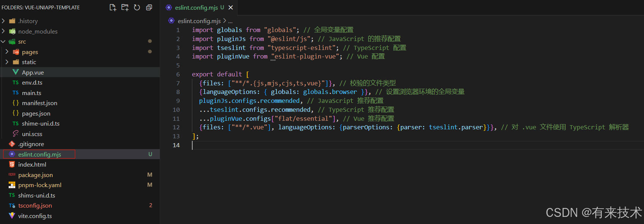This screenshot has width=644, height=224.
Task: Expand the static folder chevron
Action: tap(7, 62)
